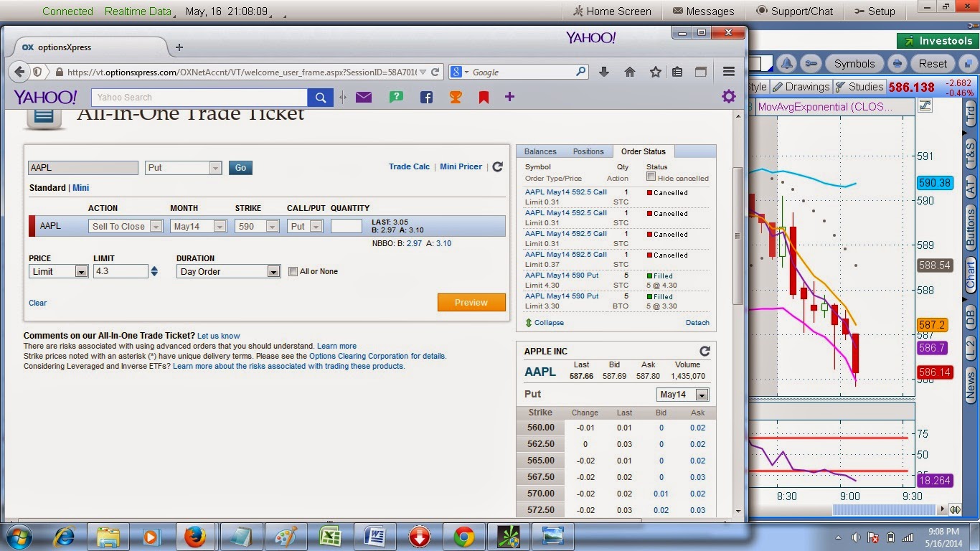Click Yahoo Search text box
The width and height of the screenshot is (980, 551).
(199, 98)
